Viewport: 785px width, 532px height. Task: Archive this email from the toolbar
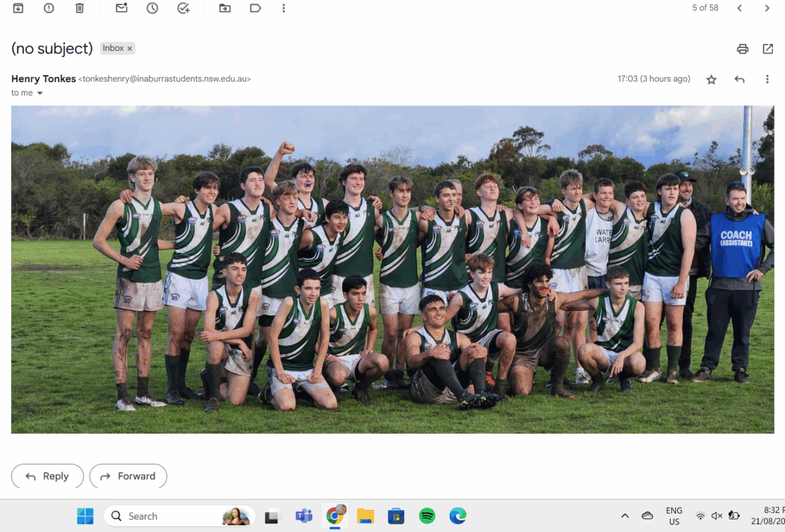click(x=18, y=8)
